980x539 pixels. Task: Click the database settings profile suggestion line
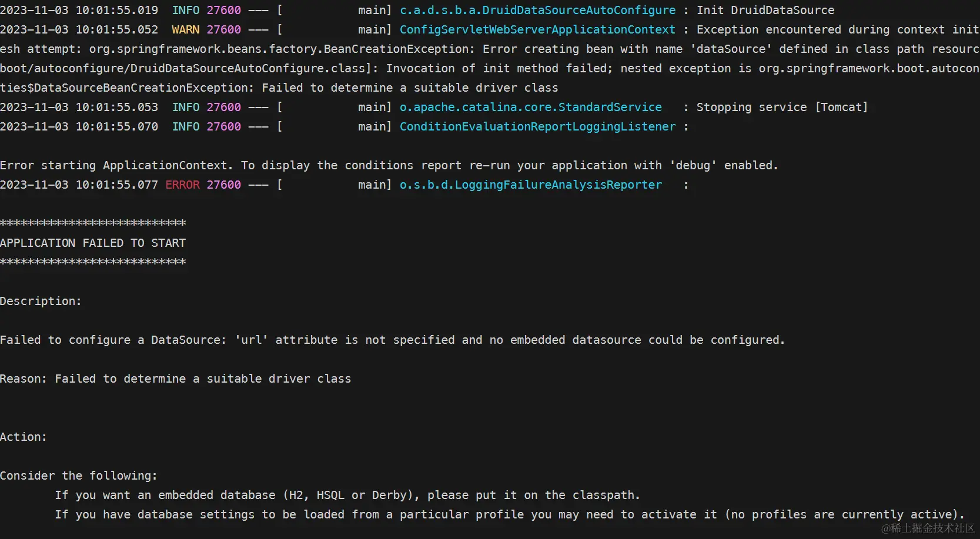tap(509, 514)
